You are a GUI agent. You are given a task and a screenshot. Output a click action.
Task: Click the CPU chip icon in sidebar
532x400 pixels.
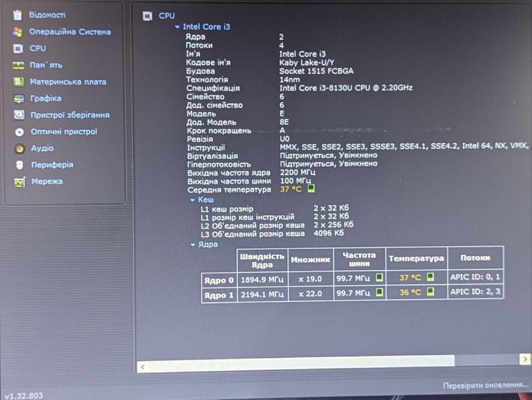(18, 48)
